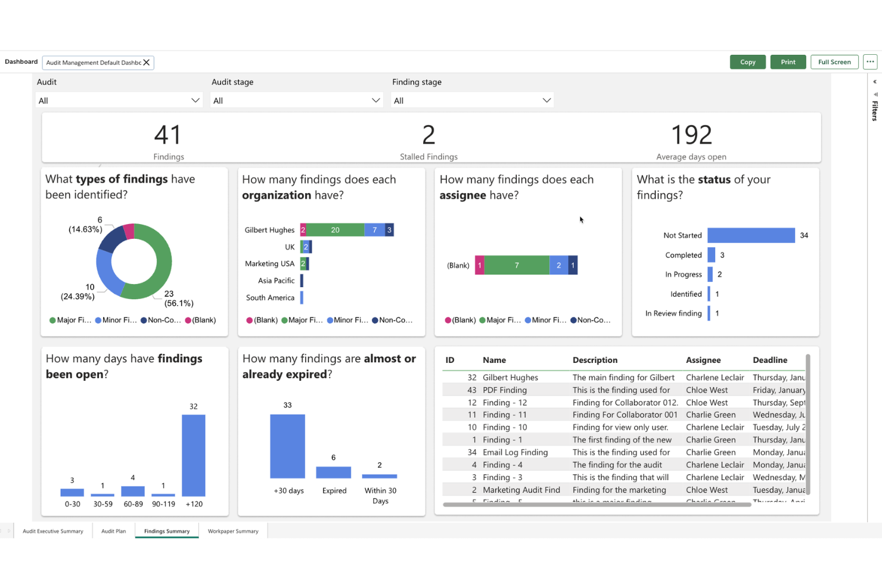Toggle the (Blank) legend under the assignee chart
The height and width of the screenshot is (588, 882).
point(460,320)
